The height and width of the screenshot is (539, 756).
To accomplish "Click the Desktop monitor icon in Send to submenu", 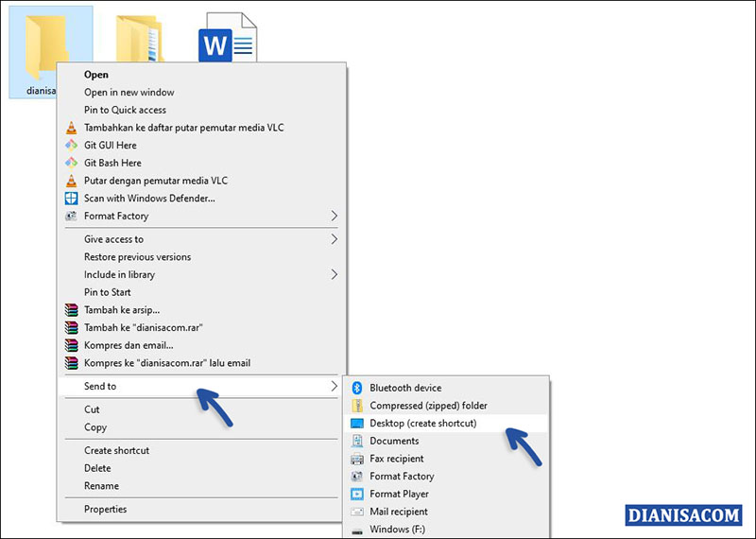I will tap(357, 424).
